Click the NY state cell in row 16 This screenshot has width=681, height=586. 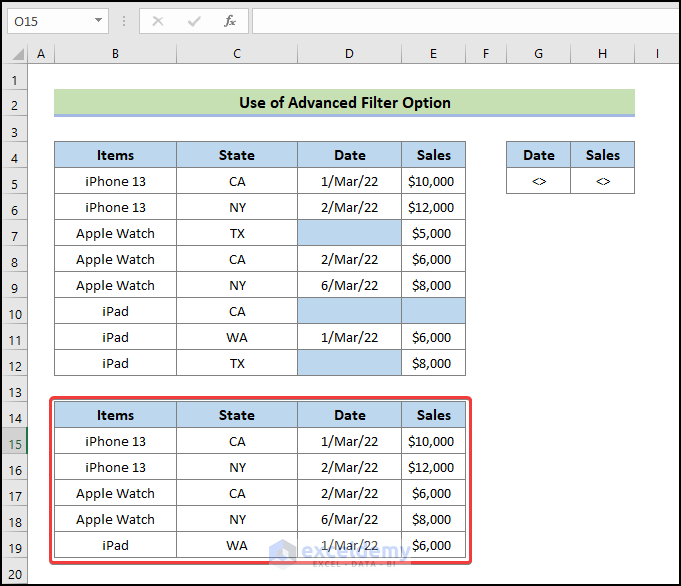237,467
